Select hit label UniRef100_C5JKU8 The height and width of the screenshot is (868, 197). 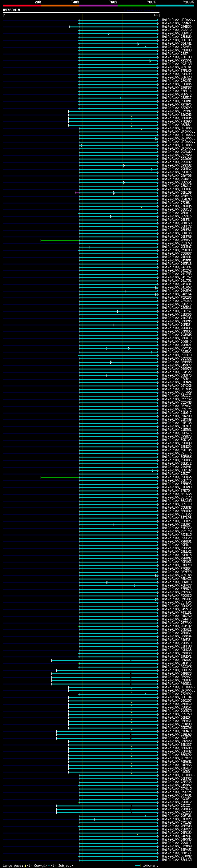176,725
